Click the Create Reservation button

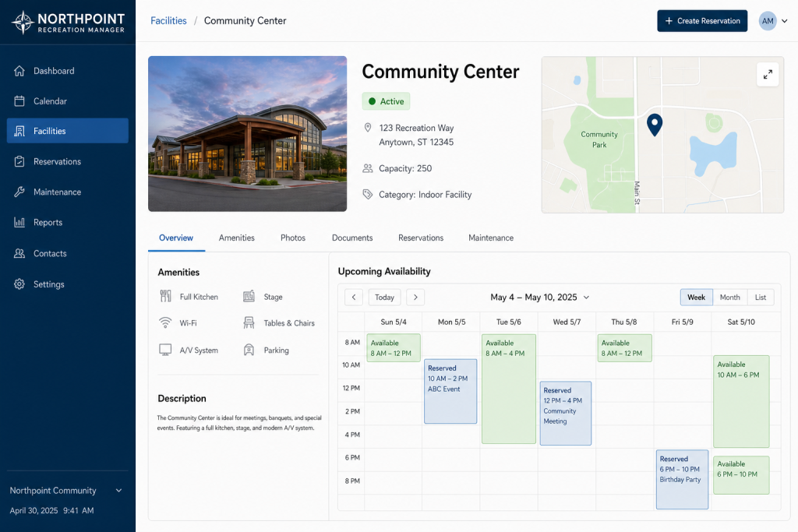coord(702,21)
